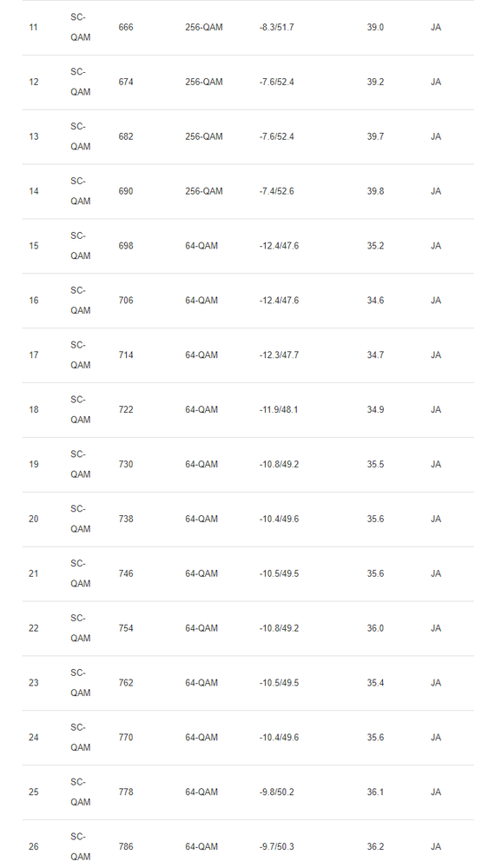Click frequency 762 in row 23
Screen dimensions: 495x868
coord(126,683)
